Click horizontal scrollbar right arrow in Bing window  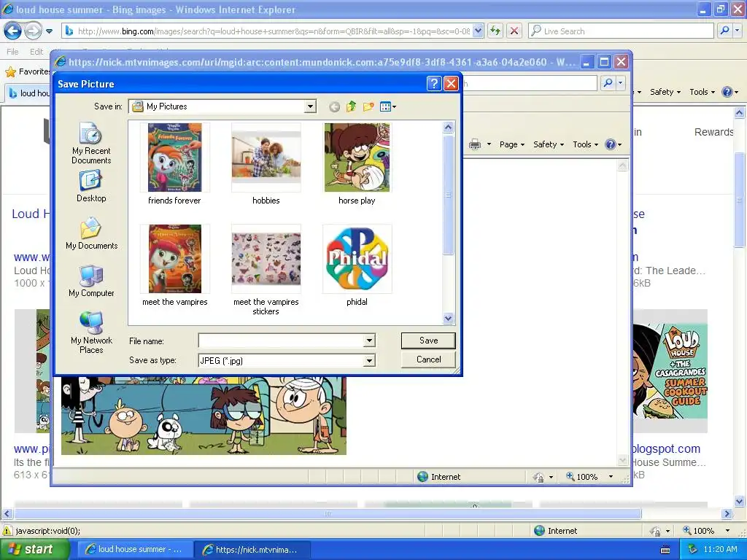[727, 514]
